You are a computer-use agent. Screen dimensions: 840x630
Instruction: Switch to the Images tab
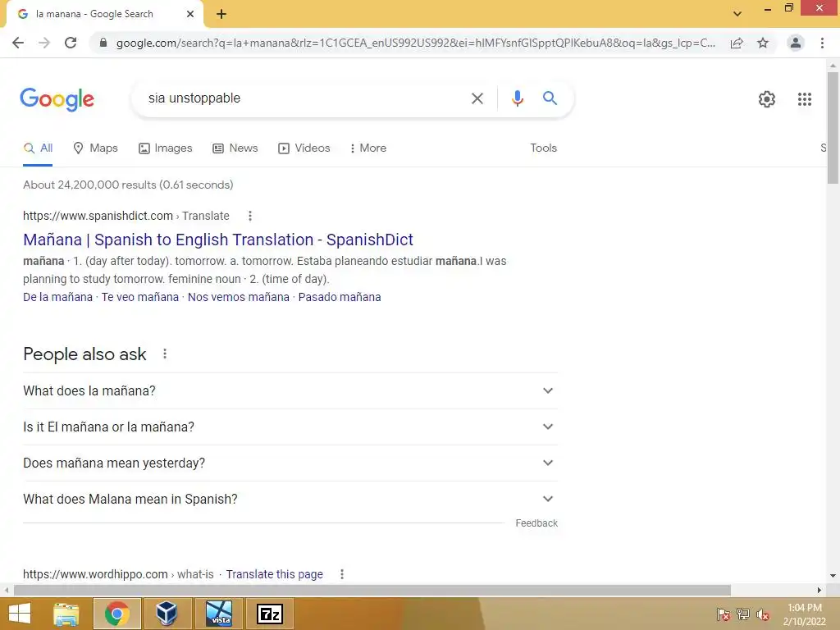[x=165, y=148]
